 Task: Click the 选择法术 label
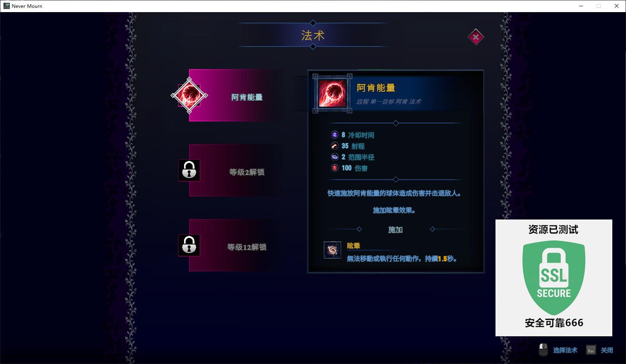coord(565,350)
